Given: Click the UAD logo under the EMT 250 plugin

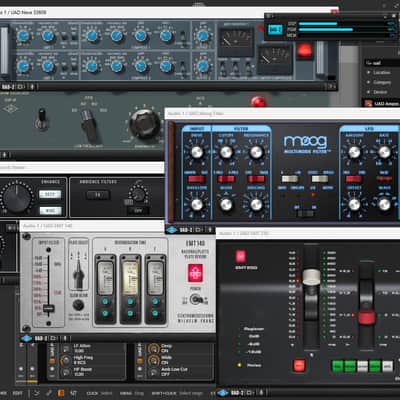Looking at the screenshot, I should (223, 393).
